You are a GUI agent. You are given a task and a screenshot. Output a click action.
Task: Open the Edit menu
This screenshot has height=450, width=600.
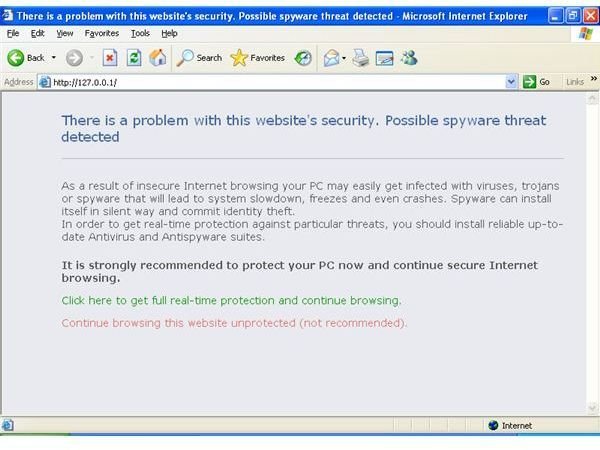38,34
